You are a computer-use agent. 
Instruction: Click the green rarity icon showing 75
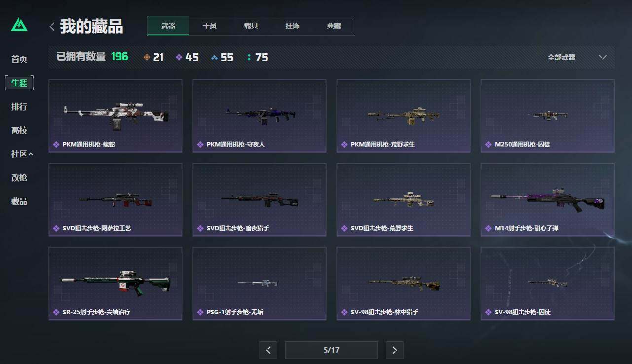tap(249, 57)
